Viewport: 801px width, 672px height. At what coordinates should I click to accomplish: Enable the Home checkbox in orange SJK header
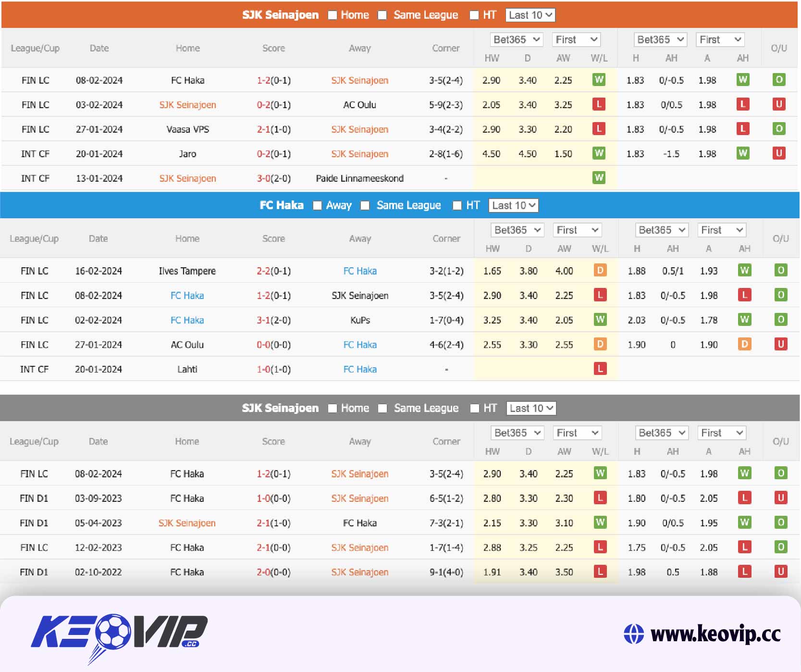333,15
